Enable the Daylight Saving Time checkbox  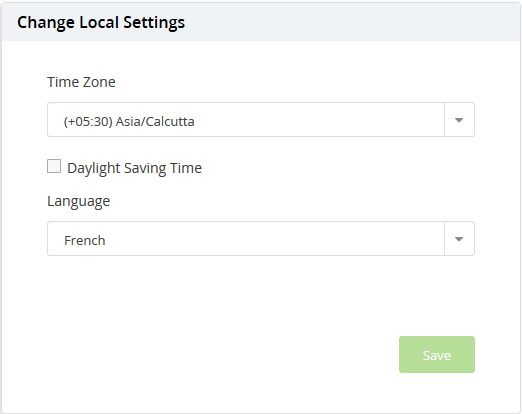(54, 166)
